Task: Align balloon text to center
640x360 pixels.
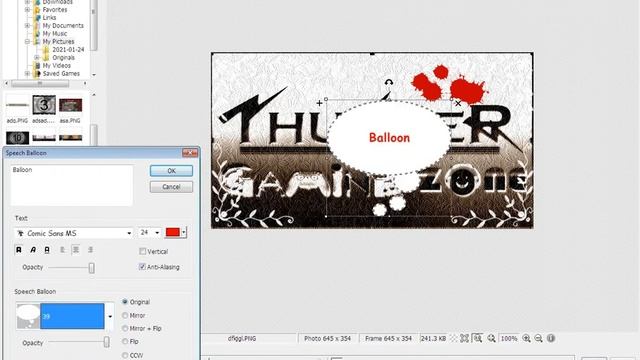Action: click(76, 250)
